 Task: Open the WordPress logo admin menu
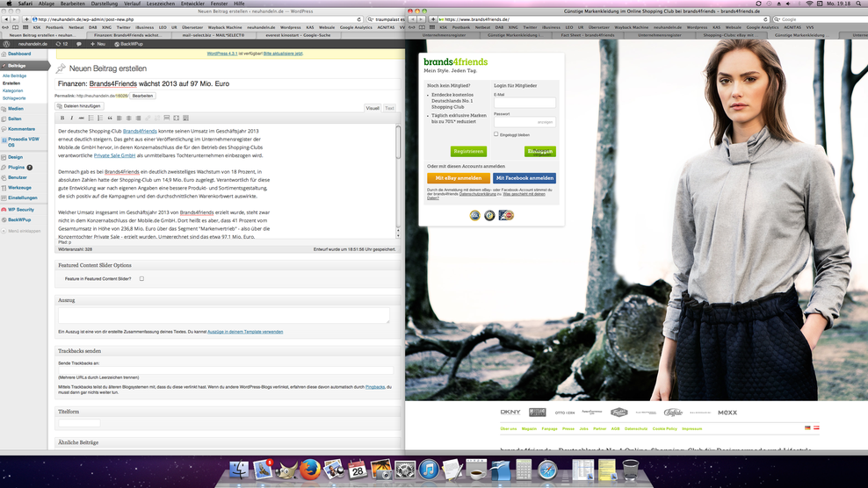point(7,44)
